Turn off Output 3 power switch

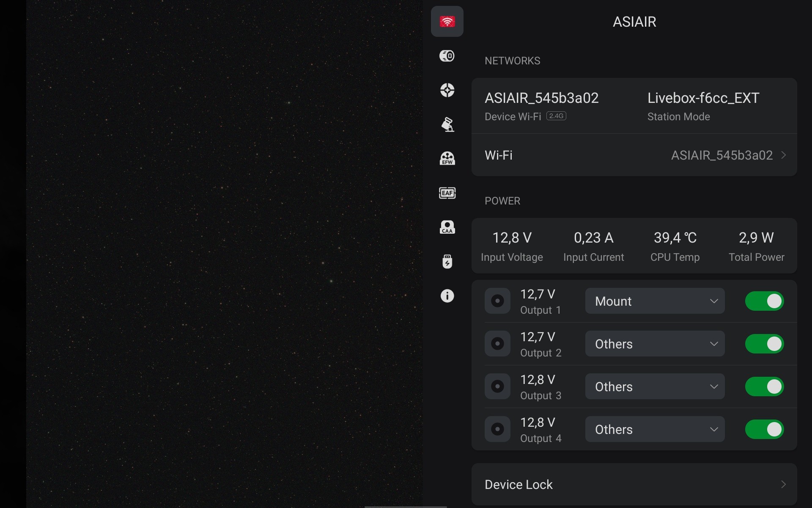tap(764, 387)
